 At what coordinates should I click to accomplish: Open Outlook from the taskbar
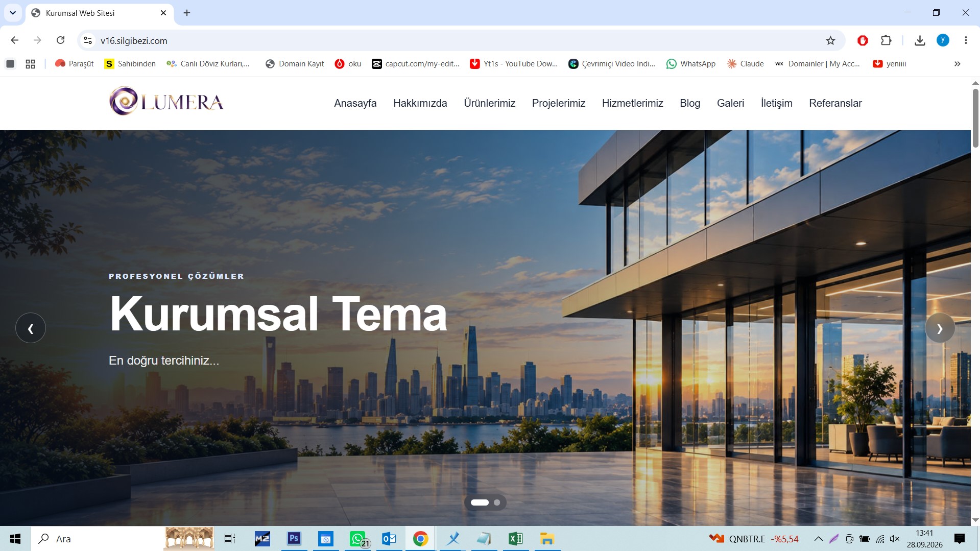tap(389, 539)
